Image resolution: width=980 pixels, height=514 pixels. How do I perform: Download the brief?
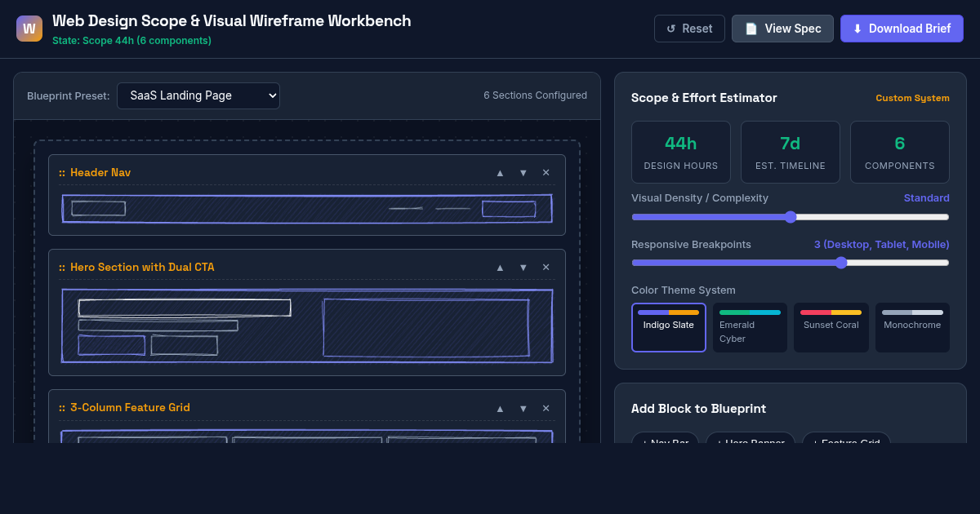(x=902, y=29)
